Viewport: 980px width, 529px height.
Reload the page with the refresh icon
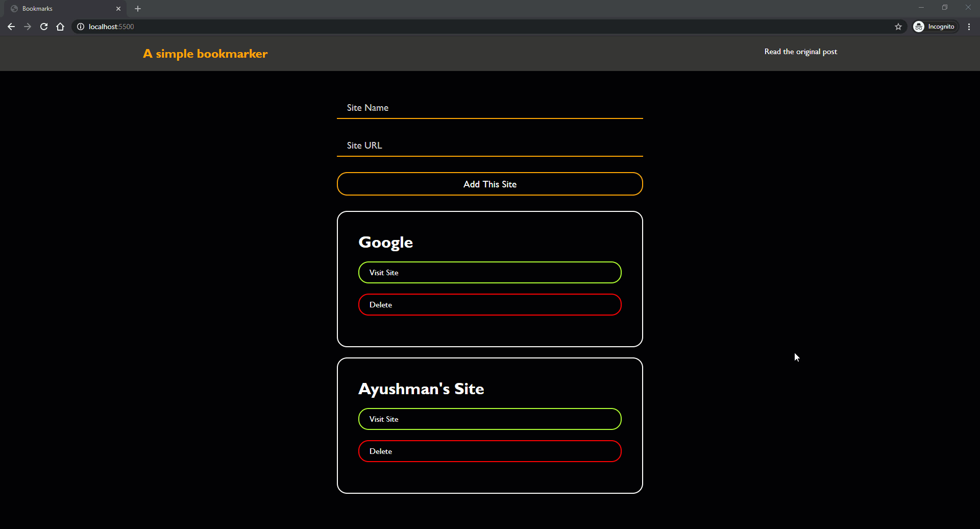coord(44,27)
